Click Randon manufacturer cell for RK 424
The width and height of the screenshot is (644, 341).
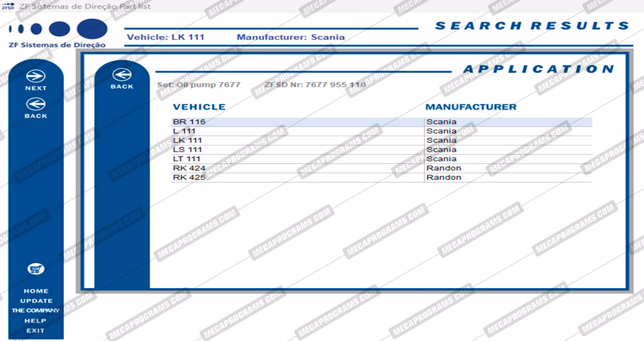pos(508,168)
